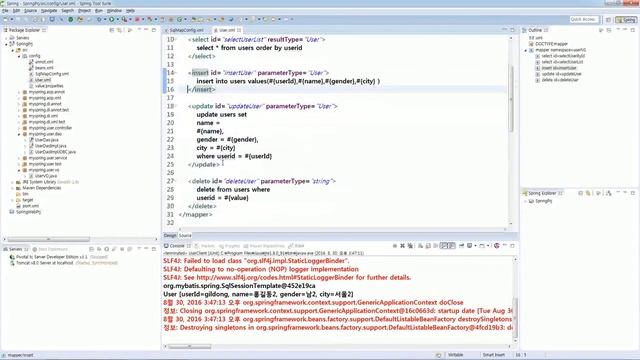
Task: Collapse the config folder
Action: click(x=19, y=56)
